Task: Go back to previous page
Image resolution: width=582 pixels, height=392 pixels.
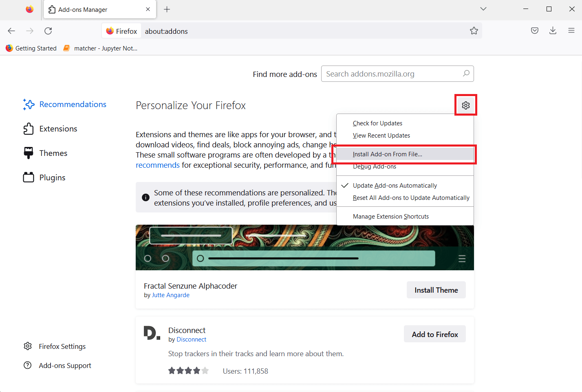Action: [11, 31]
